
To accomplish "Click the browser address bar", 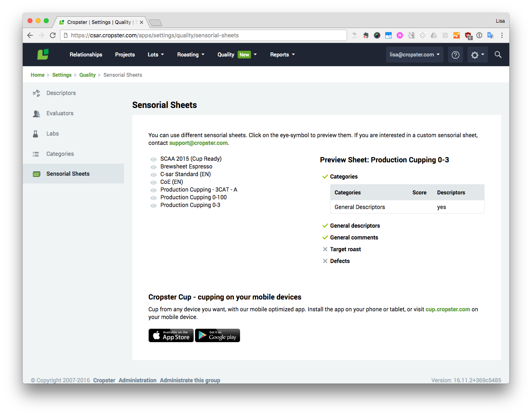I will coord(204,35).
